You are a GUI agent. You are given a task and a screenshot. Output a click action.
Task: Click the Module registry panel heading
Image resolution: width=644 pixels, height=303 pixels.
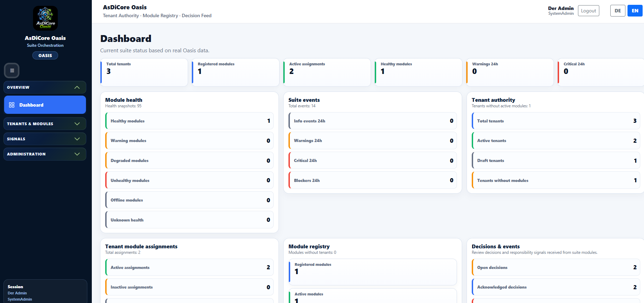[309, 247]
